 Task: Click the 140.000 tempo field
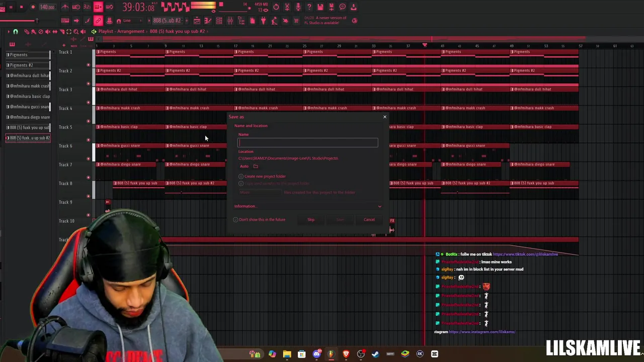pyautogui.click(x=47, y=7)
